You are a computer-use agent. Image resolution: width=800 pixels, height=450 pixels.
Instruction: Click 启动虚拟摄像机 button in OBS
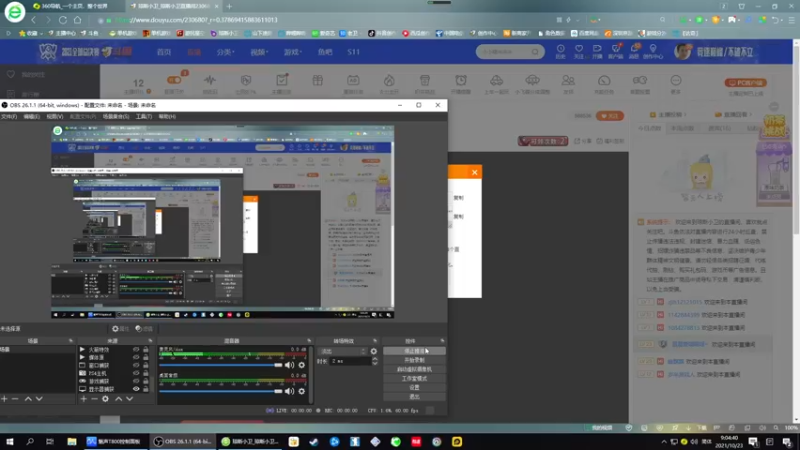(x=414, y=369)
